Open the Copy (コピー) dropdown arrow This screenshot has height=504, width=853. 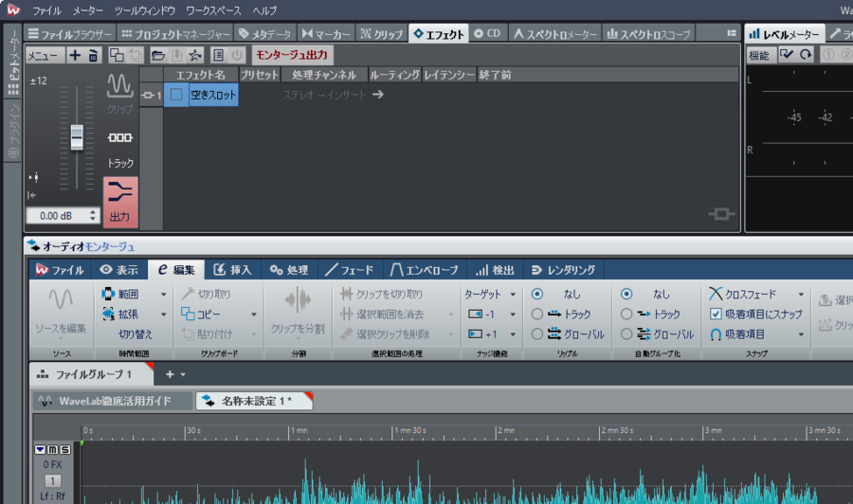[253, 315]
